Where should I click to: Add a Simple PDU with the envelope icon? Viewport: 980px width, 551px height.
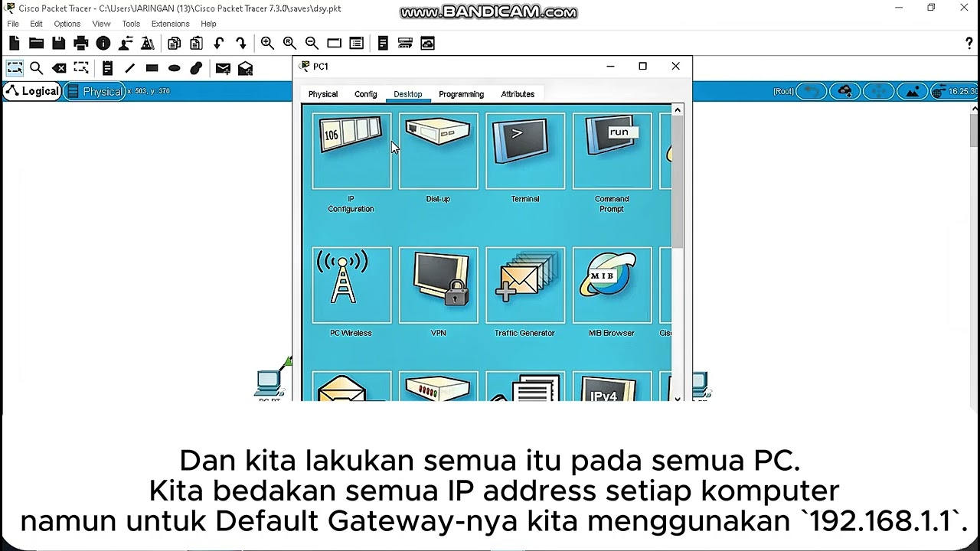click(x=223, y=68)
